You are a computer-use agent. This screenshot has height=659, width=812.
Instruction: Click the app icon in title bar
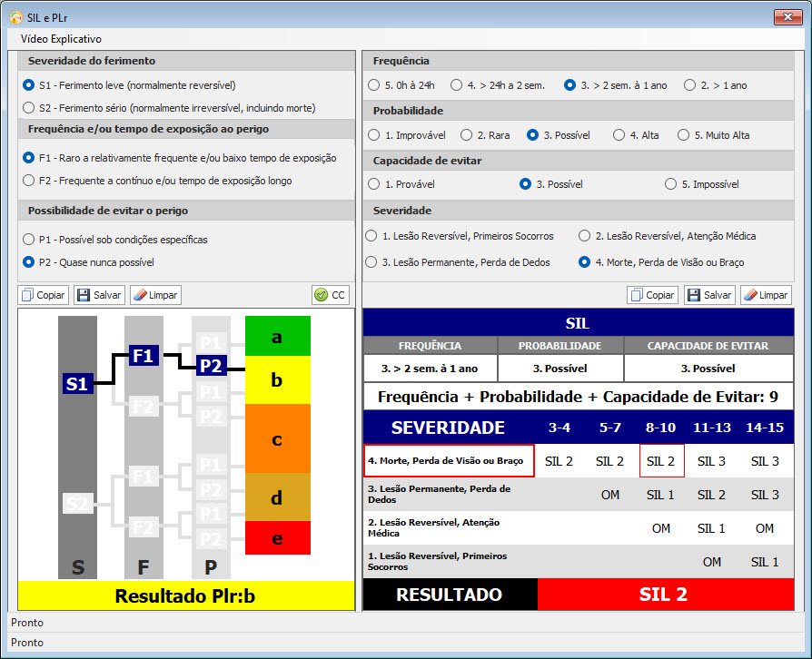pos(16,17)
